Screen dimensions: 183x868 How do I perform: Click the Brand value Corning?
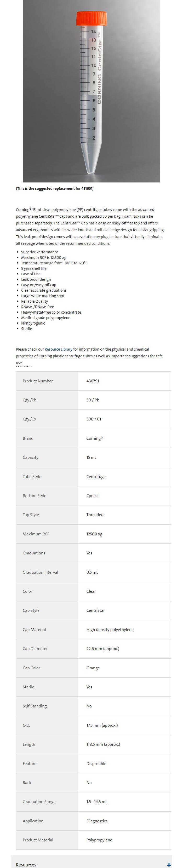[x=95, y=438]
